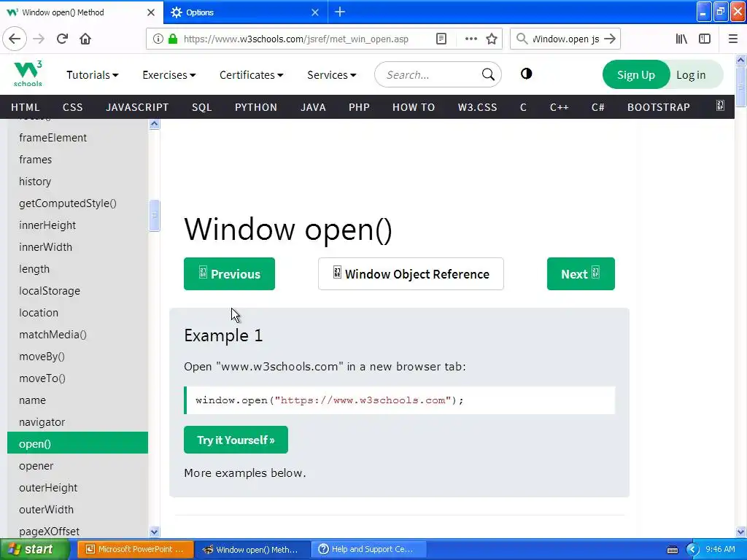Open getComputedStyle() in the sidebar
This screenshot has width=747, height=560.
[68, 203]
